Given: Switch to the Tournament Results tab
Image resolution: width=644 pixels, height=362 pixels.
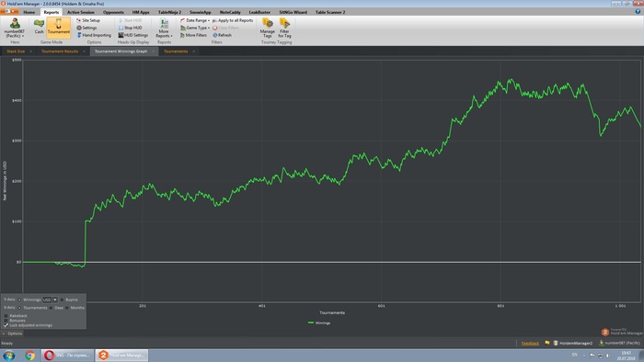Looking at the screenshot, I should 60,51.
